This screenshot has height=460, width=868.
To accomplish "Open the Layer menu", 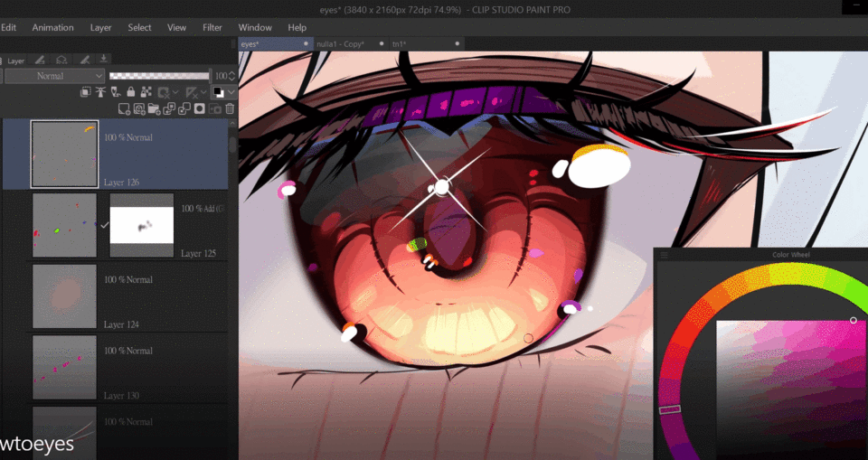I will pyautogui.click(x=100, y=28).
